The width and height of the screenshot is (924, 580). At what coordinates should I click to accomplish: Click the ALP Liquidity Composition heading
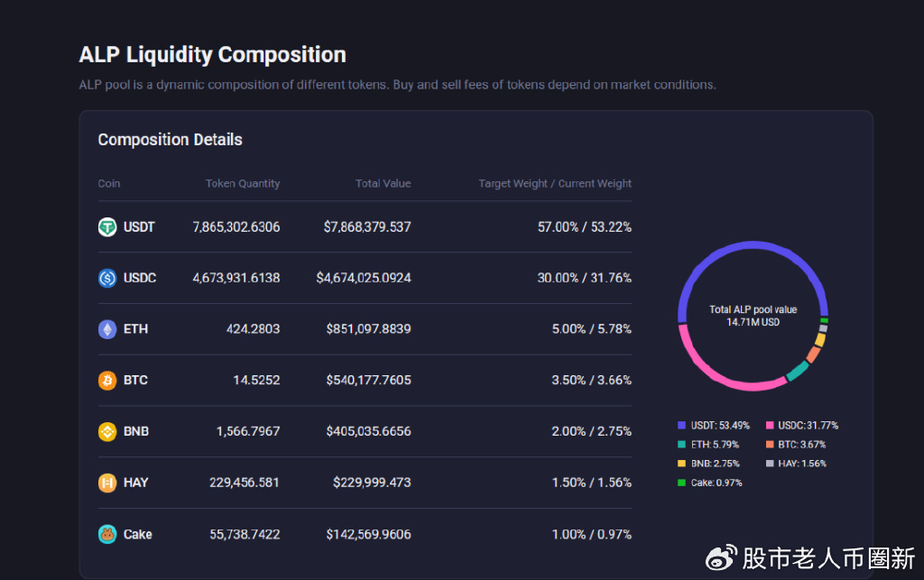tap(213, 55)
